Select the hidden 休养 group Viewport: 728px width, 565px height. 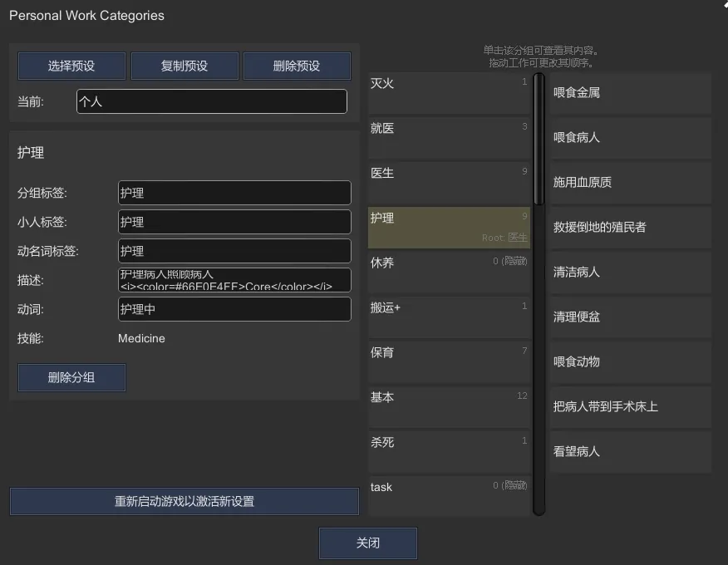pos(449,273)
